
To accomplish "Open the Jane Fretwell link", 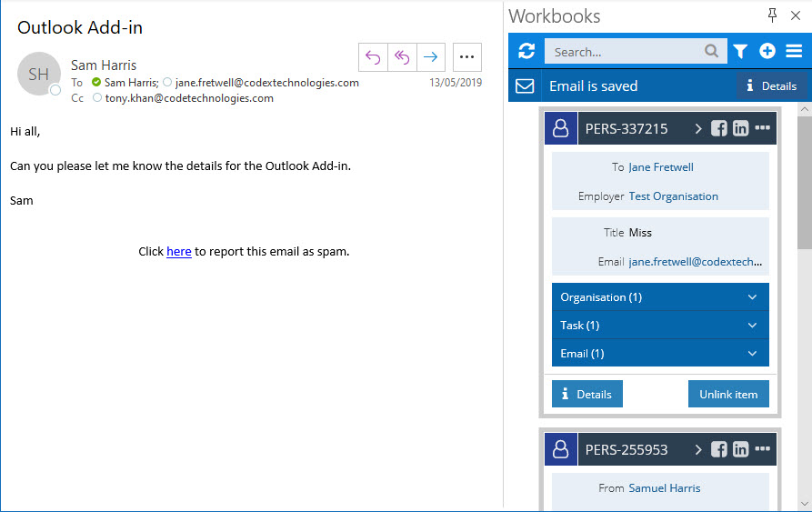I will click(661, 167).
